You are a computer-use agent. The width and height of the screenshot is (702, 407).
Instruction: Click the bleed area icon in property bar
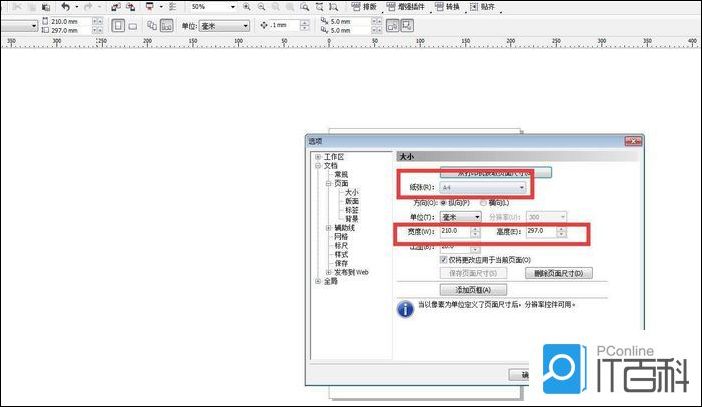click(x=407, y=26)
